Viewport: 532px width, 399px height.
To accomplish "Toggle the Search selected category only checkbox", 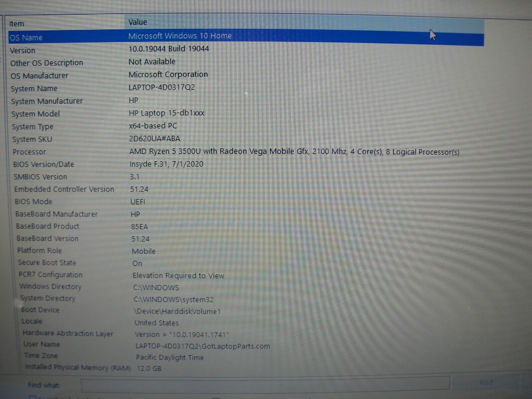I will coord(33,397).
